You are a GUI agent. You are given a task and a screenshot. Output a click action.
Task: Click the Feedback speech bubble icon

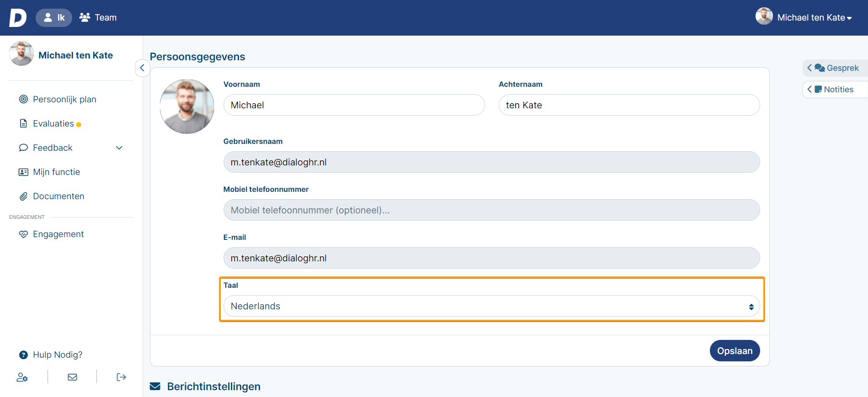tap(23, 148)
